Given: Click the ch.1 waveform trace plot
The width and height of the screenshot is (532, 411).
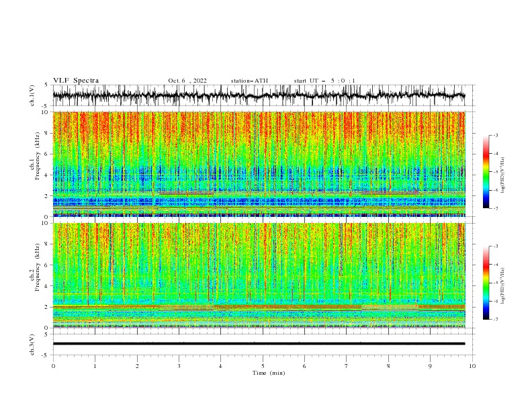Looking at the screenshot, I should [259, 95].
